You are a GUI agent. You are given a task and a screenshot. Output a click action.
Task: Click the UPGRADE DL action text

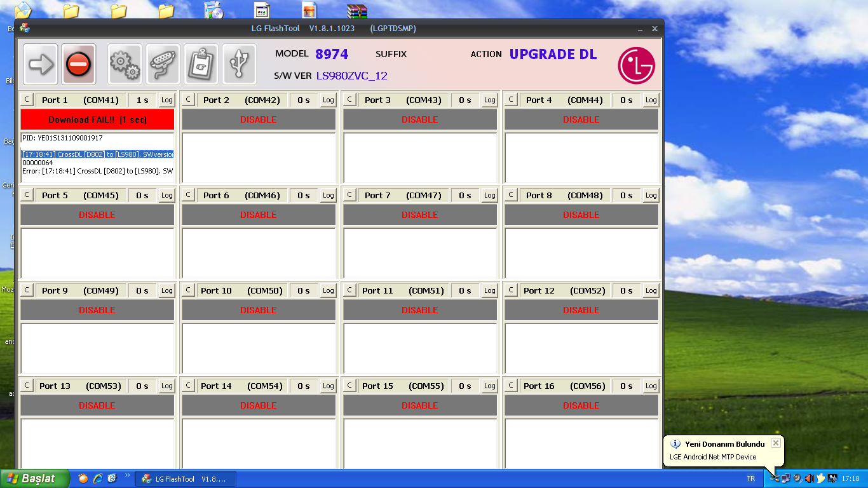click(553, 54)
